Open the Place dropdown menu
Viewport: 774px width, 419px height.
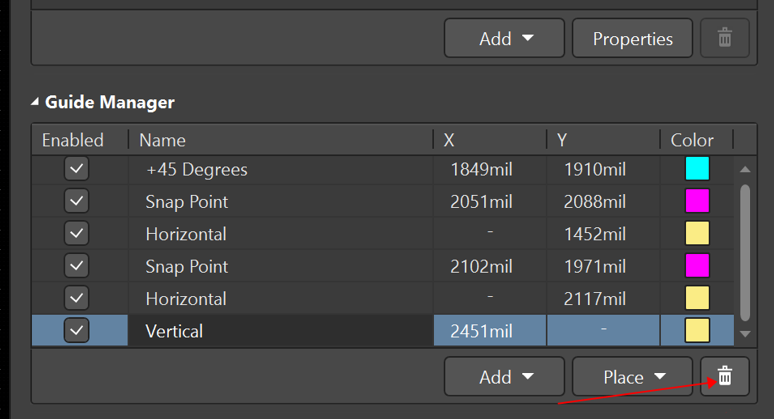click(634, 377)
